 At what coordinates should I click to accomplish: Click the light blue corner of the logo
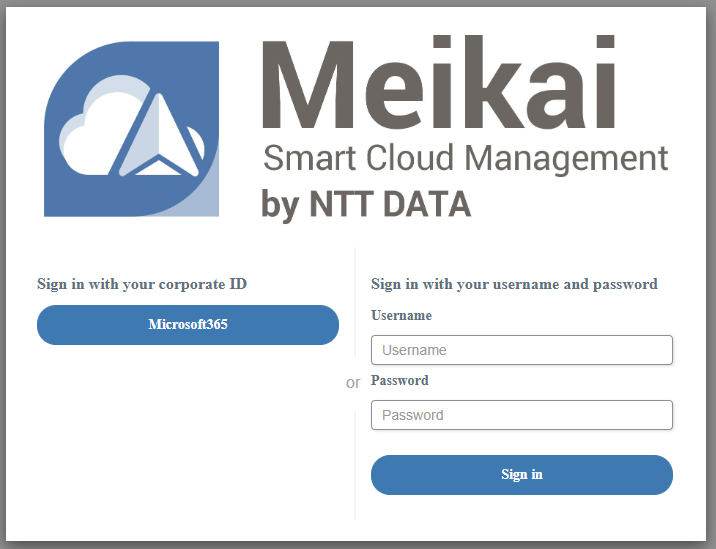(x=203, y=196)
